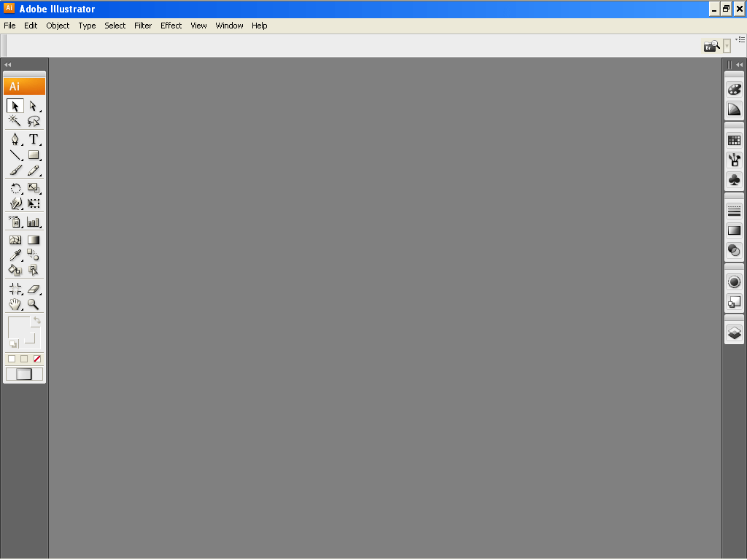Viewport: 747px width, 560px height.
Task: Collapse the tools panel with double arrows
Action: [x=7, y=65]
